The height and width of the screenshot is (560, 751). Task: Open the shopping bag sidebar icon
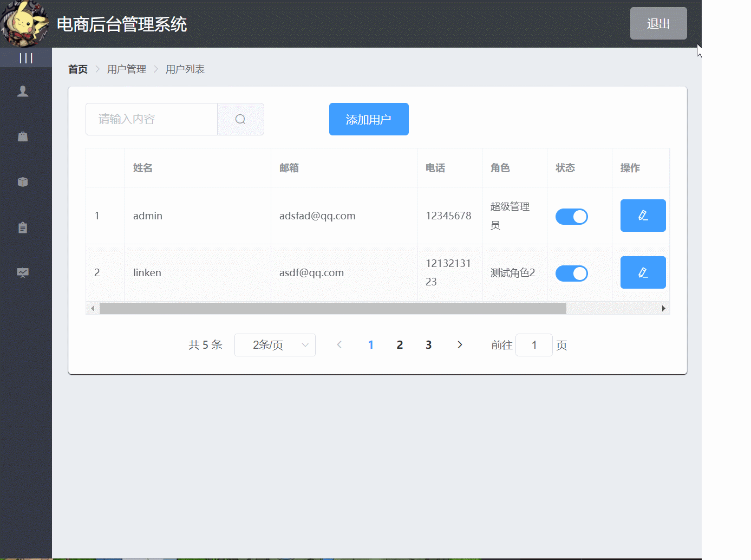[23, 136]
